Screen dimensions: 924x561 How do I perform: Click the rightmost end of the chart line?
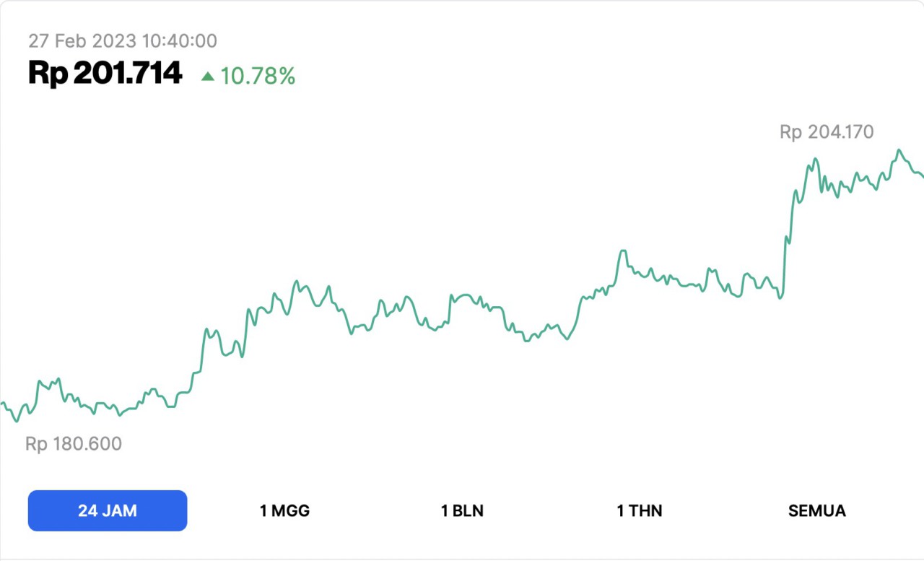pos(922,175)
